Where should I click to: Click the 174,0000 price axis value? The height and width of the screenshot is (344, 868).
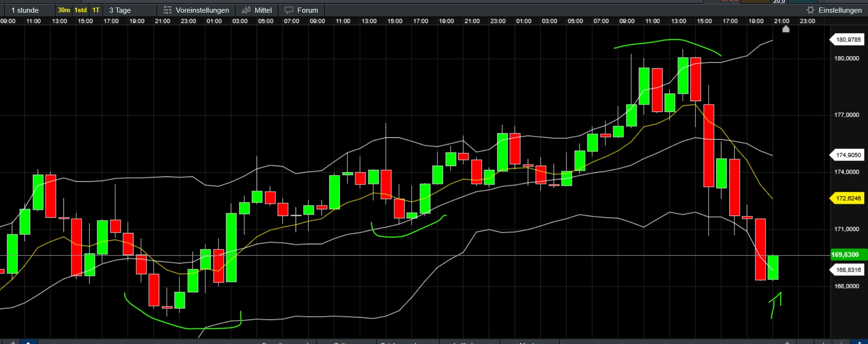tap(847, 172)
